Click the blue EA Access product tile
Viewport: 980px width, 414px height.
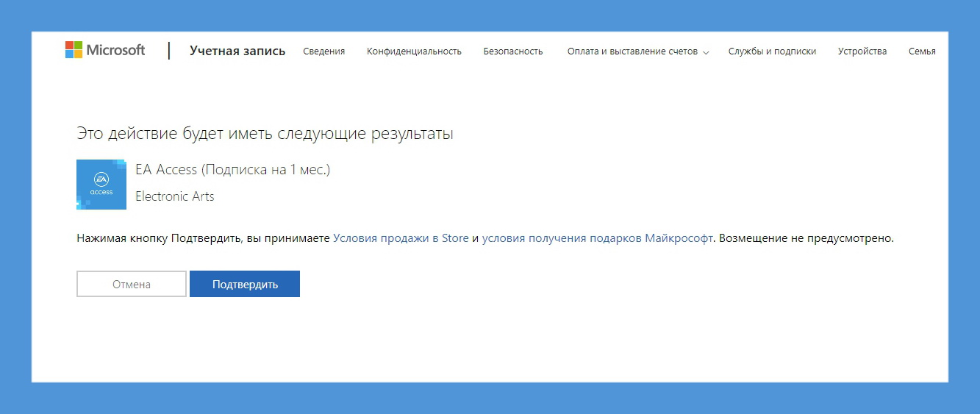tap(101, 185)
